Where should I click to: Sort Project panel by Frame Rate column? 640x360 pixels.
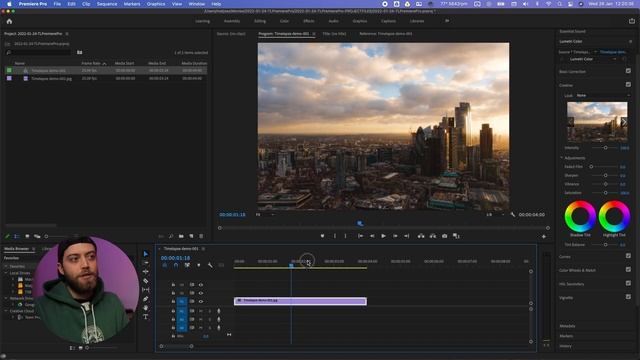pyautogui.click(x=91, y=63)
